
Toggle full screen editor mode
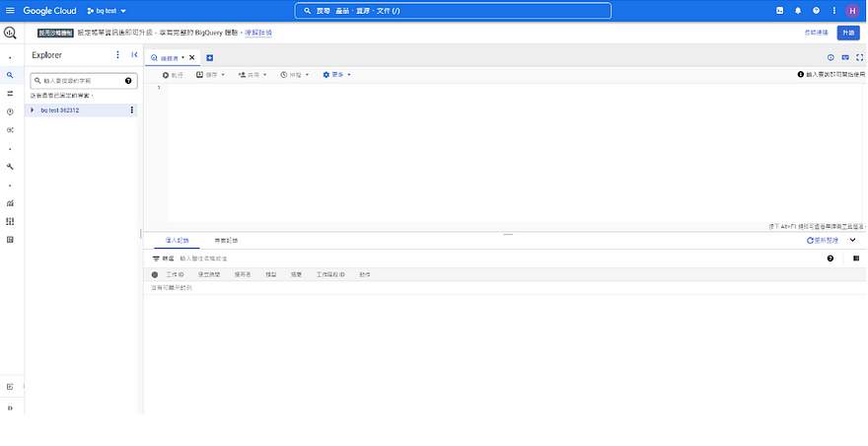(860, 57)
